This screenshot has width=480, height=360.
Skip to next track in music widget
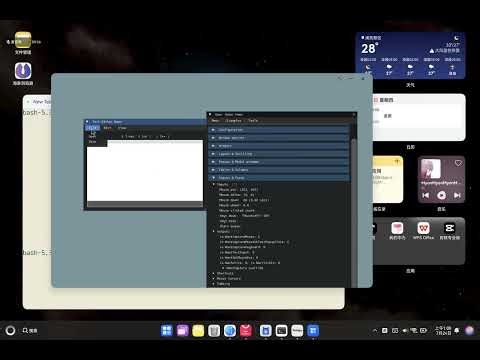pyautogui.click(x=457, y=195)
